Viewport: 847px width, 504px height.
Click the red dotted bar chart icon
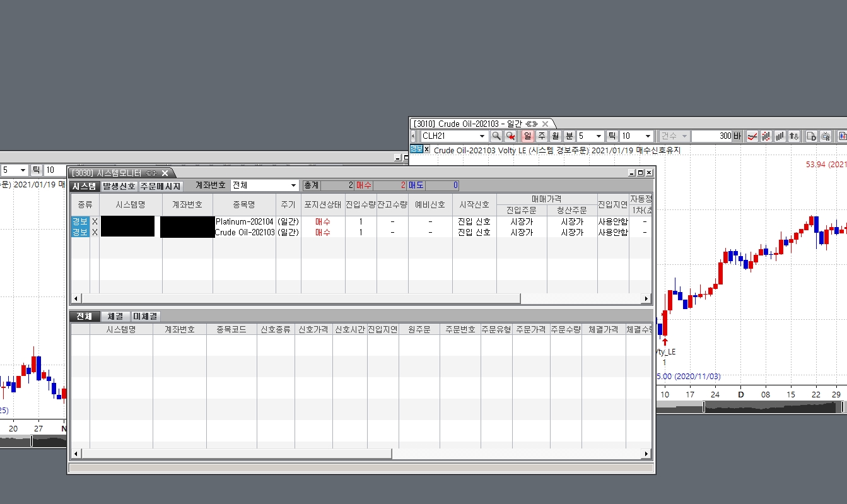tap(766, 136)
